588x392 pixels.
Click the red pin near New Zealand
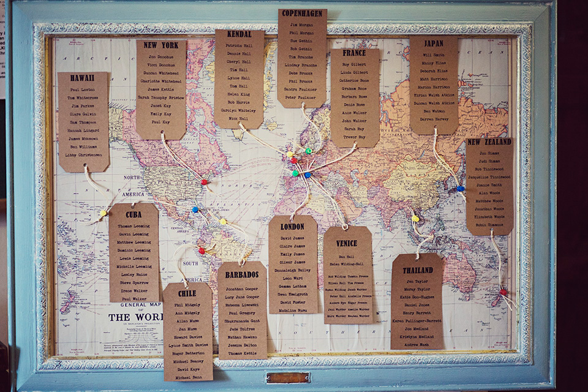point(503,292)
